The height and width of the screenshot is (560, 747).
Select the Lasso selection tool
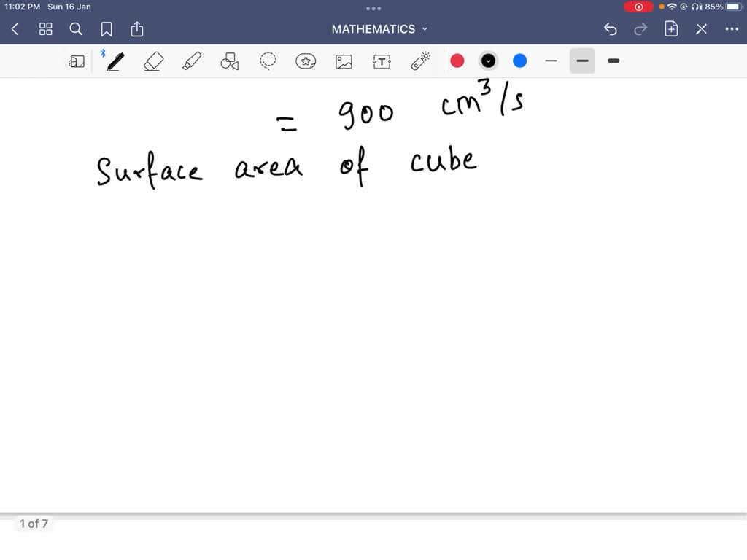[267, 61]
